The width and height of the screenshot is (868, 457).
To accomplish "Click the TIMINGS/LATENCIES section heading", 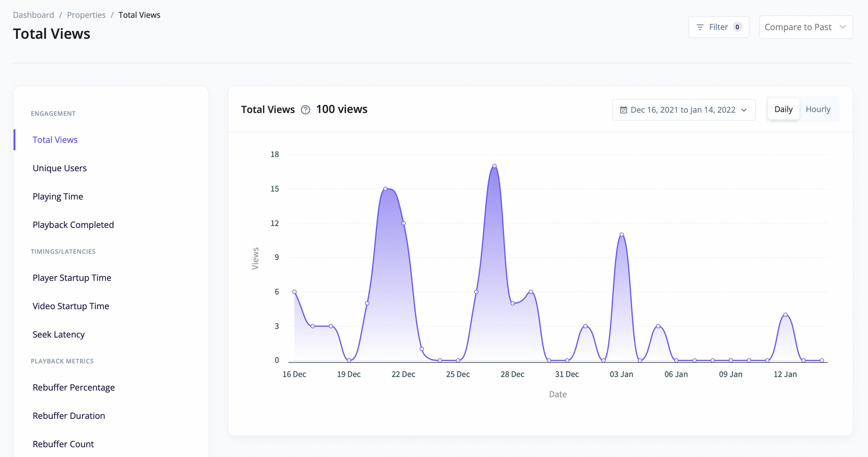I will [x=63, y=252].
